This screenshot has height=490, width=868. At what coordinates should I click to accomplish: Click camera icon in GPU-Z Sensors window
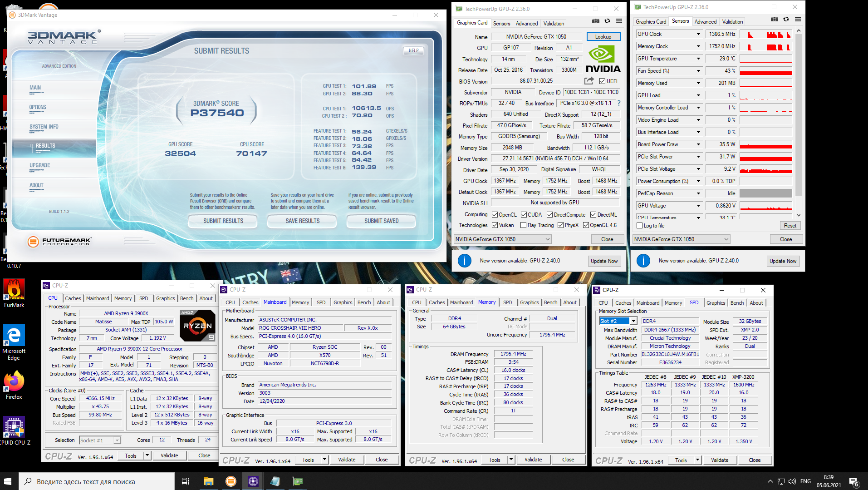774,20
